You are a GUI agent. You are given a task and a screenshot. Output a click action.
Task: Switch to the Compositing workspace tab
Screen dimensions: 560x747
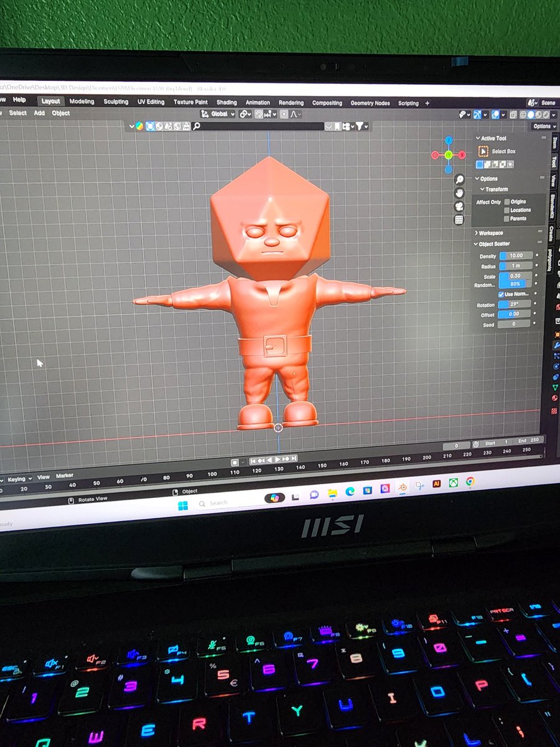(x=327, y=103)
